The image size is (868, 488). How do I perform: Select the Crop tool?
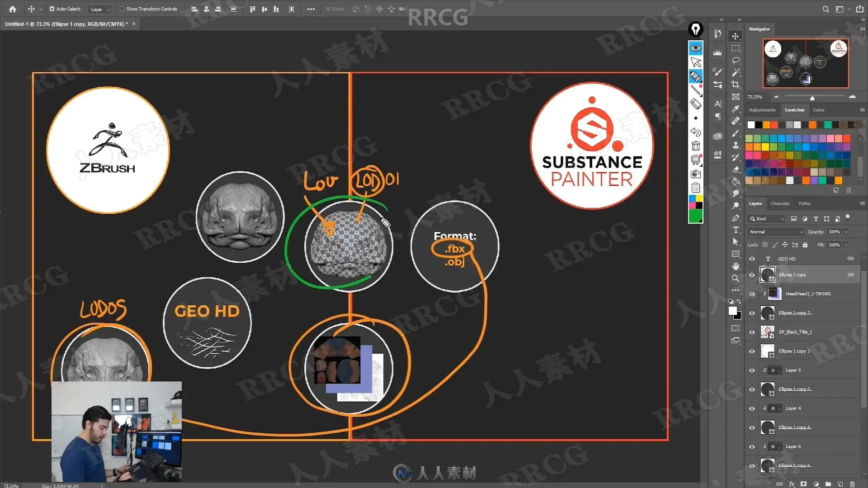[x=736, y=84]
